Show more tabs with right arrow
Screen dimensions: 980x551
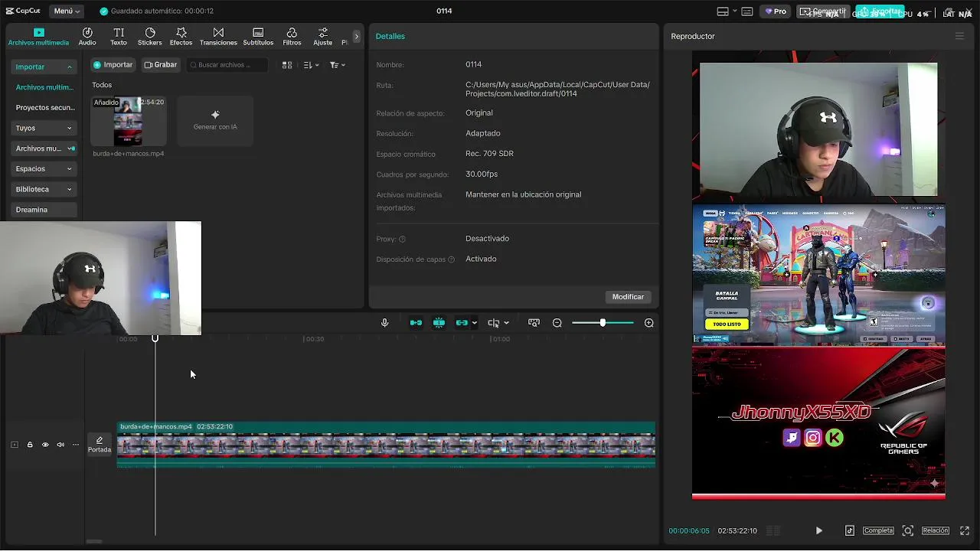356,36
